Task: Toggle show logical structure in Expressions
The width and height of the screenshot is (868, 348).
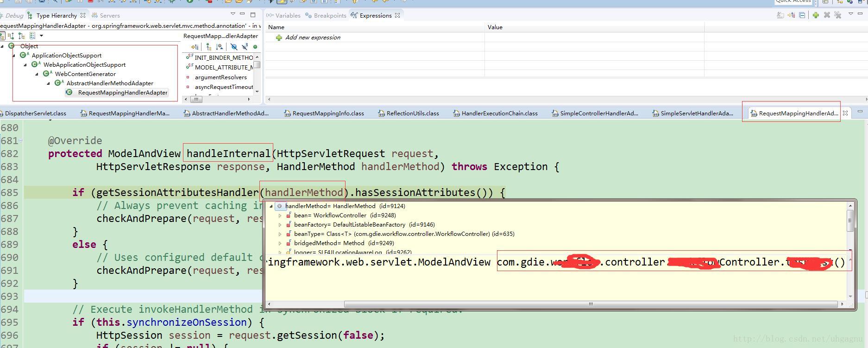Action: (x=792, y=15)
